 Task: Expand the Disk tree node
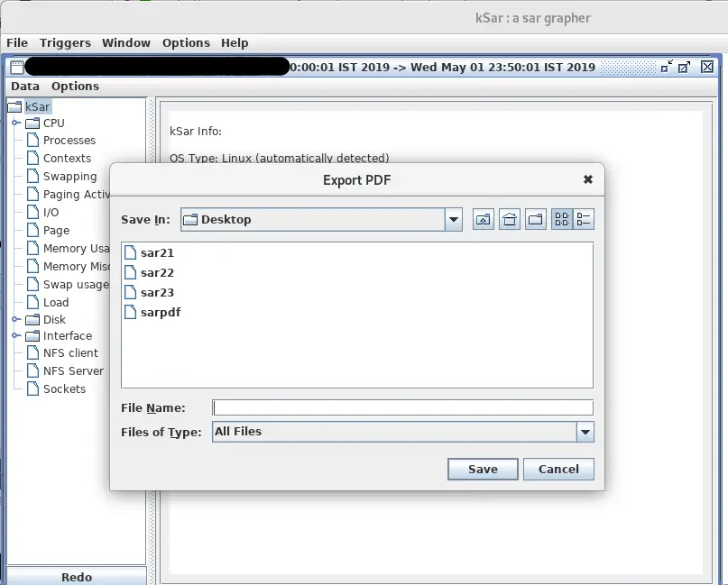pos(16,319)
